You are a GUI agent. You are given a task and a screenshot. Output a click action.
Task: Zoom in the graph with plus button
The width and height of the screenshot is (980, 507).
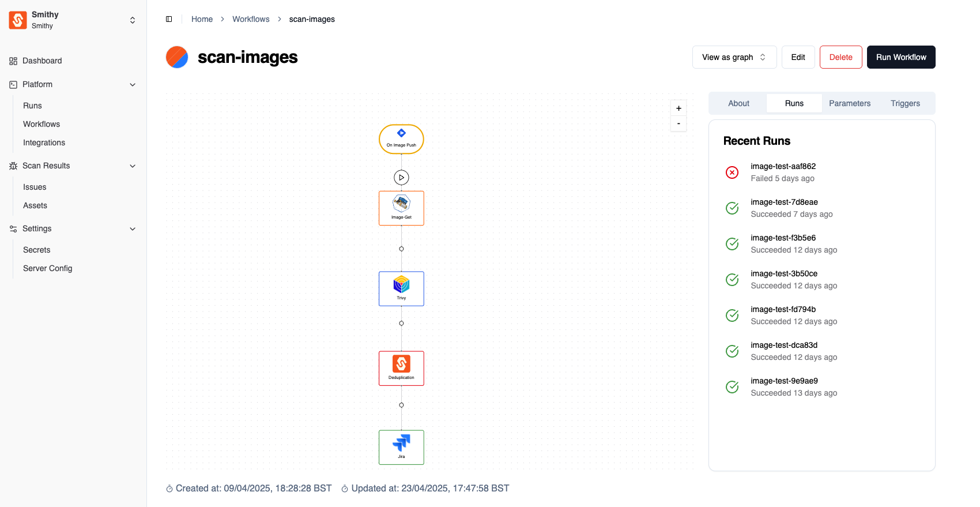coord(679,108)
